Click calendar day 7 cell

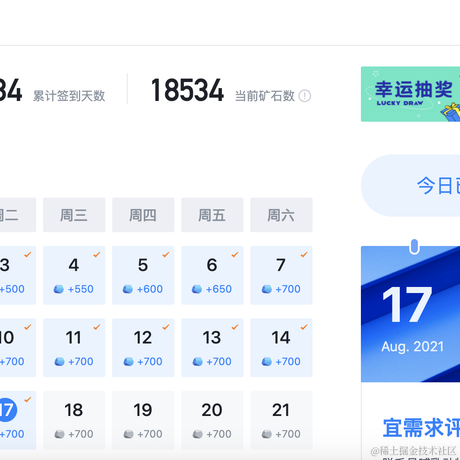click(x=281, y=275)
